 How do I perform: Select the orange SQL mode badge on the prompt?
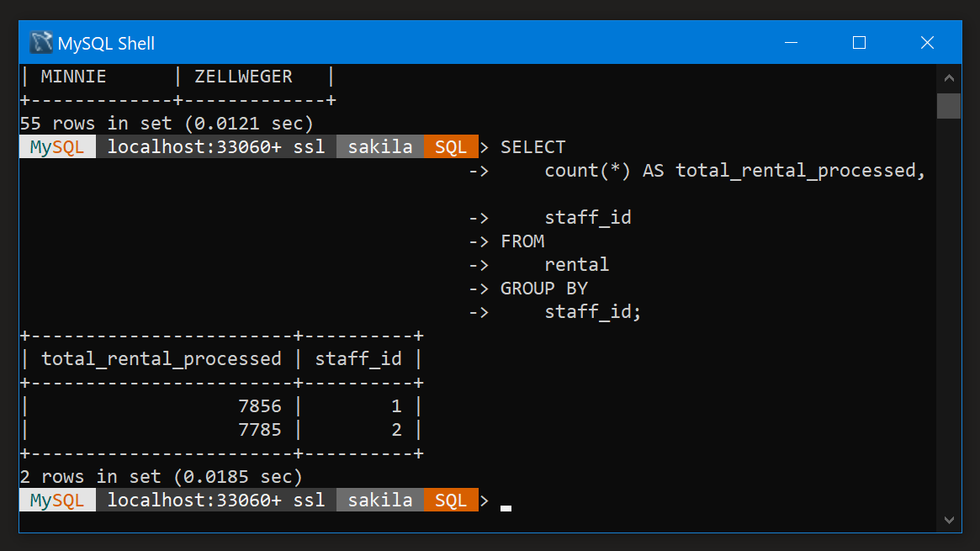tap(451, 146)
